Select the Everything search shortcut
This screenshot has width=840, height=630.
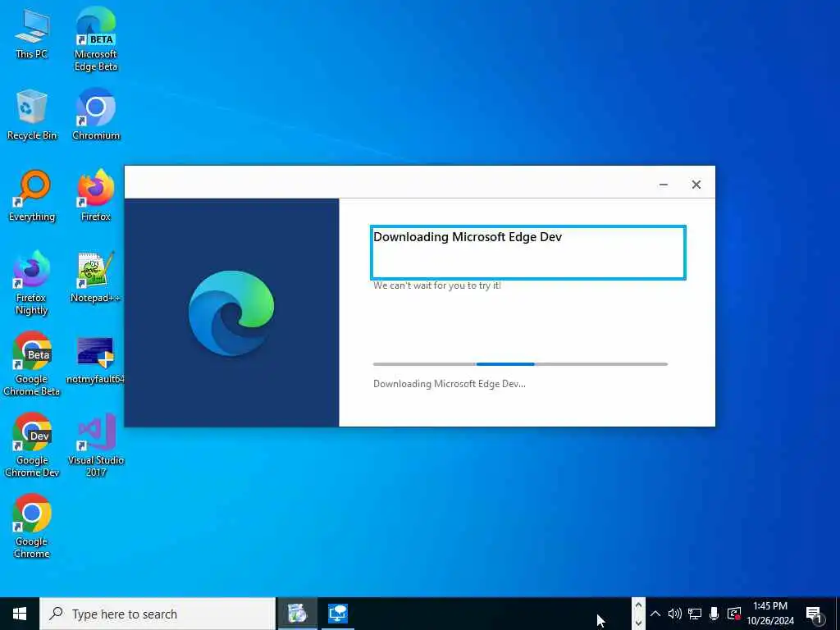tap(32, 196)
